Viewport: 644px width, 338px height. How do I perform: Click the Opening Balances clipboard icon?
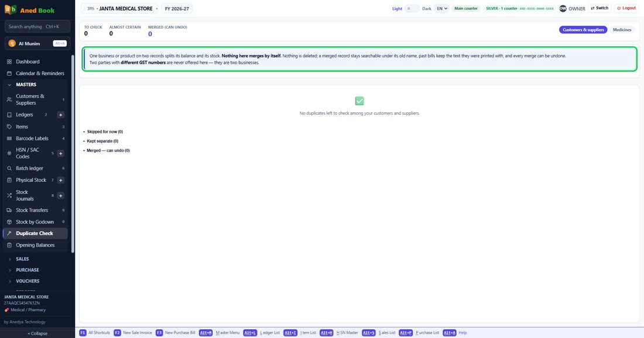click(9, 245)
